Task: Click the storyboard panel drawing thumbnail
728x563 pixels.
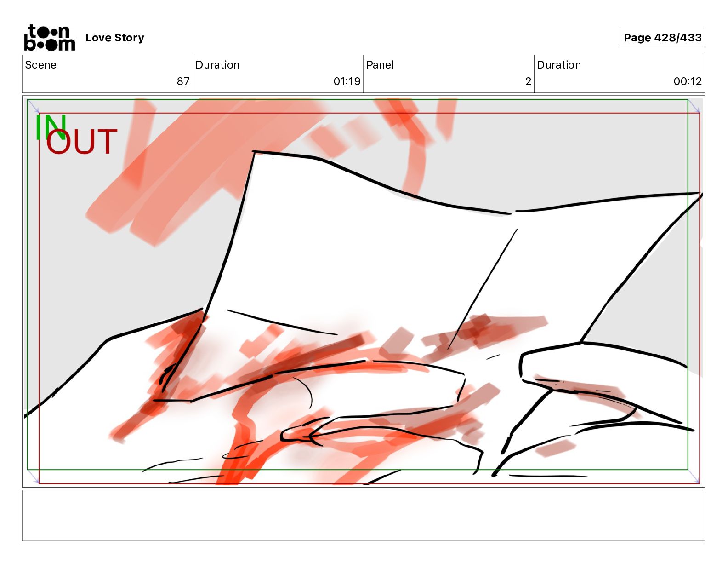Action: point(364,292)
